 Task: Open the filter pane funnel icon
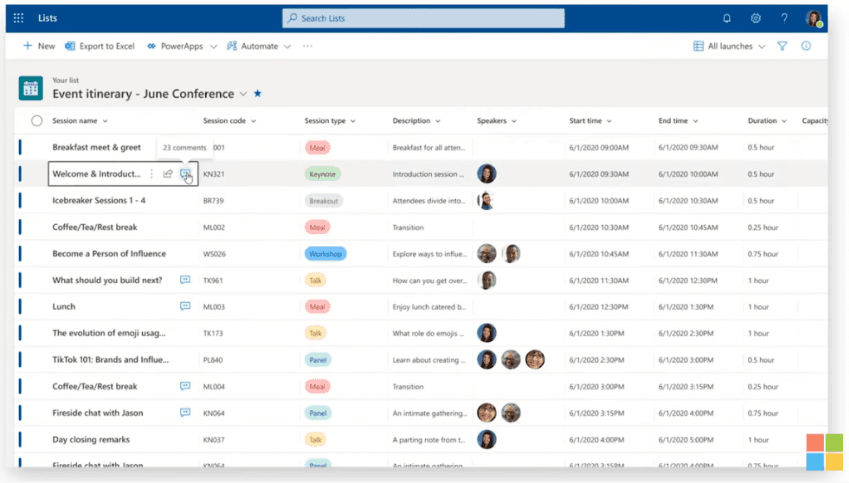(x=782, y=46)
